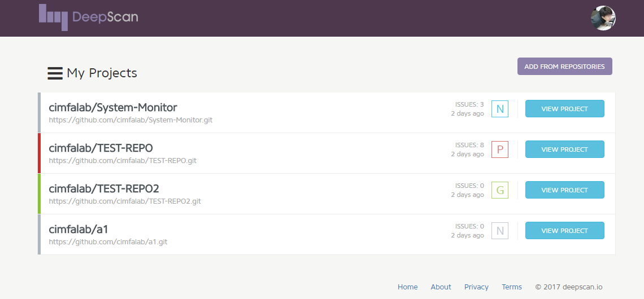View Project for cimfalab/TEST-REPO2
The width and height of the screenshot is (644, 299).
(565, 190)
